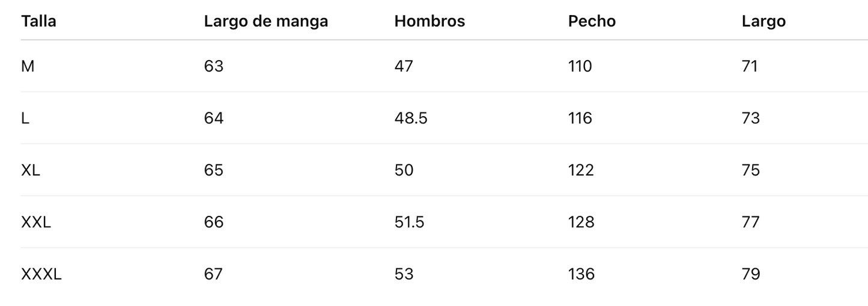Screen dimensions: 868x306
Task: Click shoulder value 48.5
Action: tap(410, 118)
